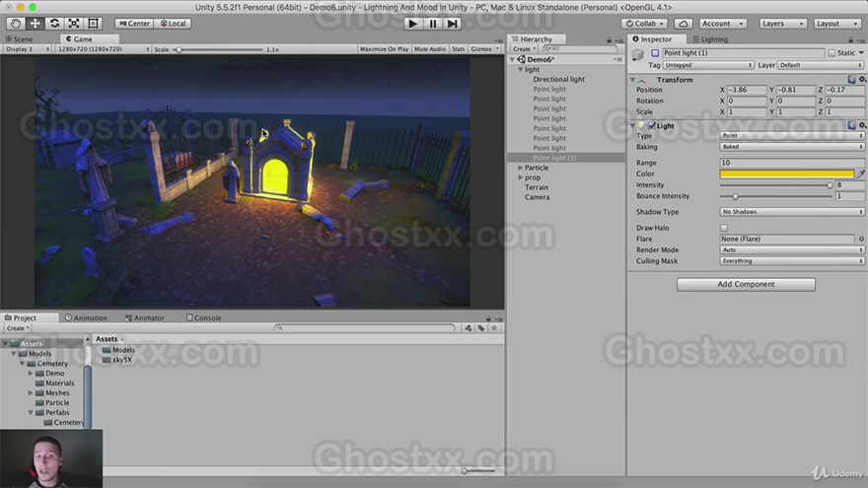The width and height of the screenshot is (868, 488).
Task: Open the Baking mode dropdown
Action: 792,147
